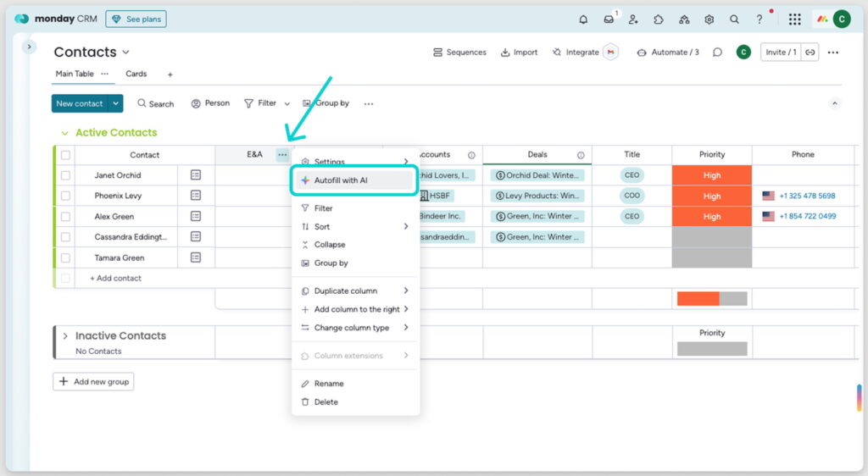Click the New contact button

point(80,103)
